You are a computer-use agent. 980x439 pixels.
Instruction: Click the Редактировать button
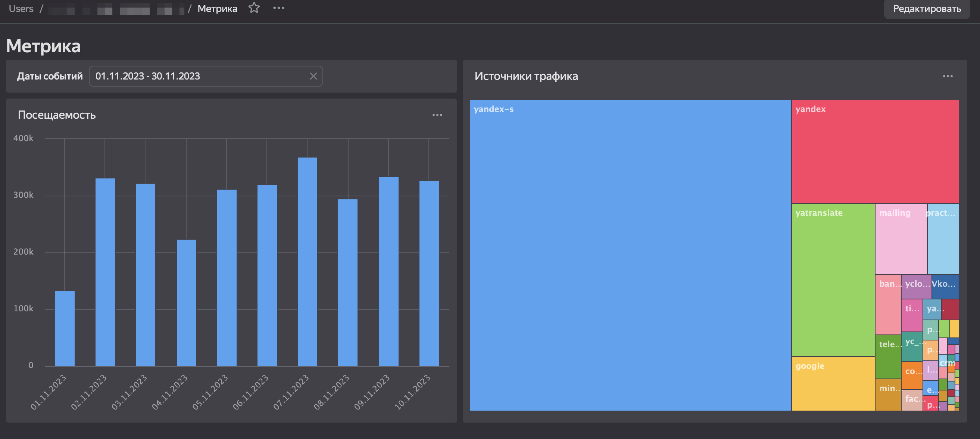coord(926,9)
